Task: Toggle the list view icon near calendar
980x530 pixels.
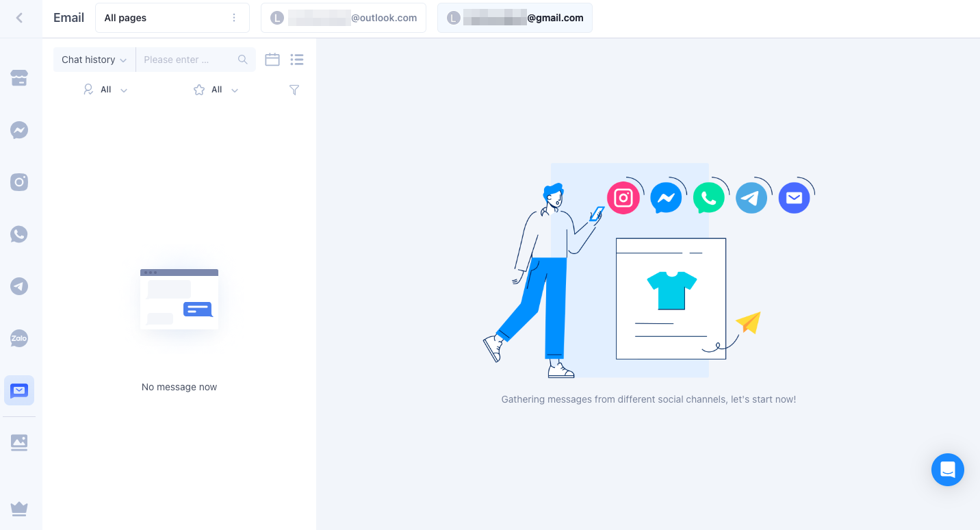Action: pyautogui.click(x=296, y=60)
